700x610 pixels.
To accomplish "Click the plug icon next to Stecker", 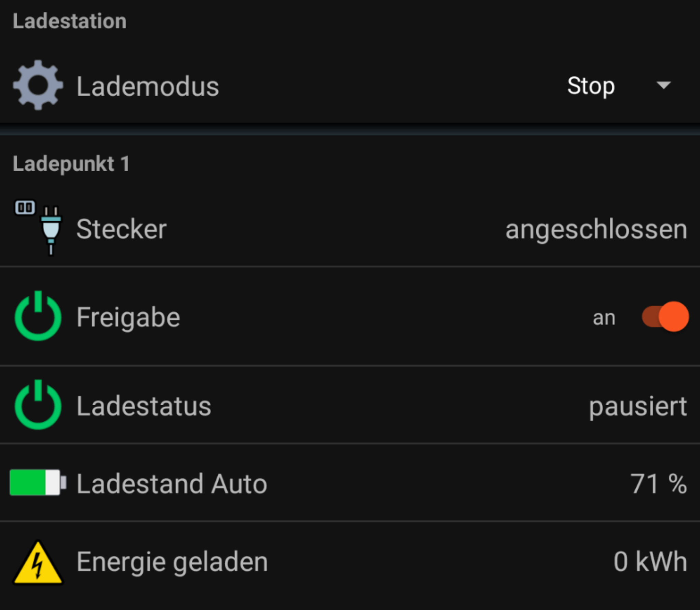I will coord(51,228).
